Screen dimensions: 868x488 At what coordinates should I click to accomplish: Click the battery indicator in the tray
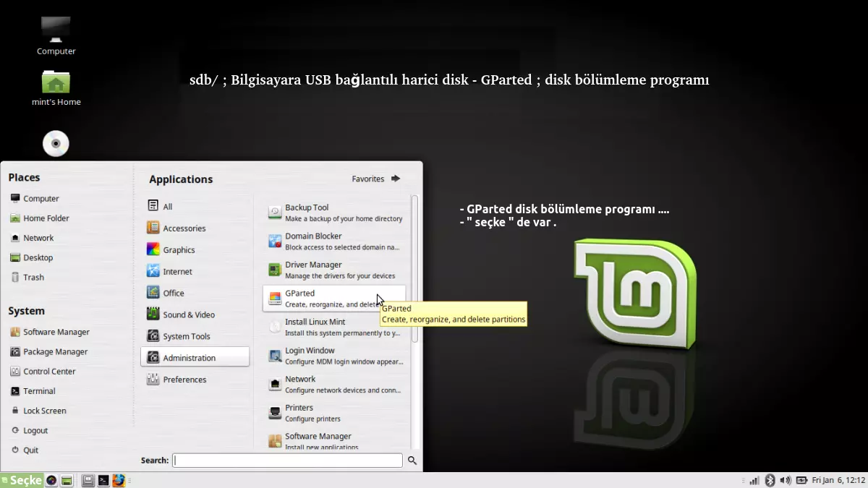coord(801,480)
